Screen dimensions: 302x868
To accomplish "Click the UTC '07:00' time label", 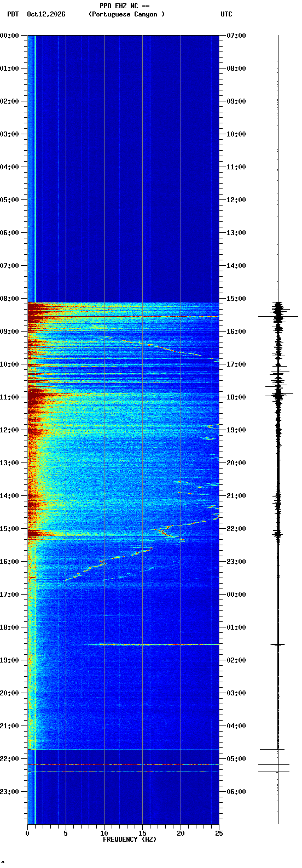I will [236, 36].
